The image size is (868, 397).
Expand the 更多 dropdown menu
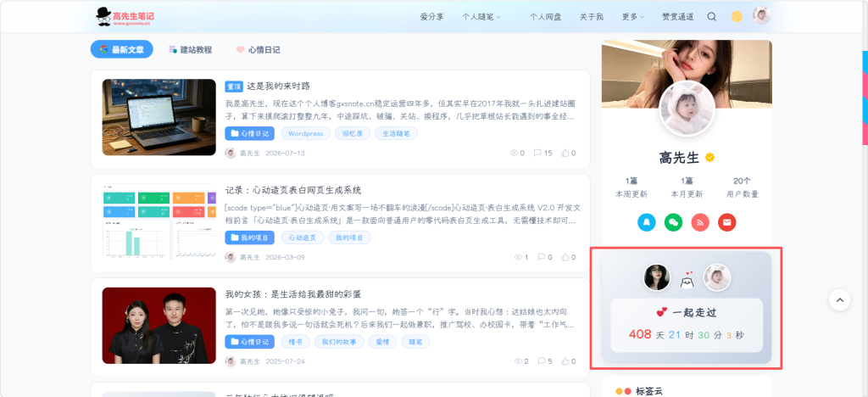632,17
